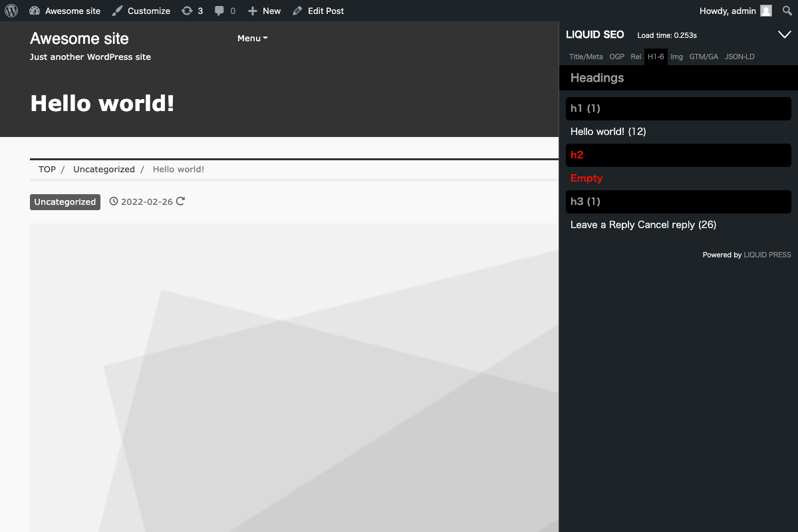Screen dimensions: 798x532
Task: Click the Hello world! (12) entry
Action: point(608,132)
